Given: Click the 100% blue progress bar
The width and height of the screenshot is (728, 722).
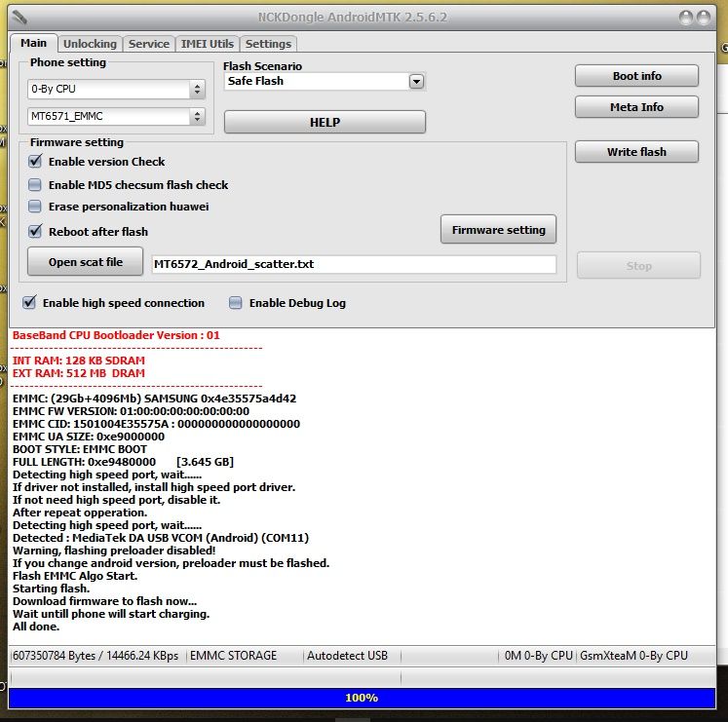Looking at the screenshot, I should tap(362, 698).
